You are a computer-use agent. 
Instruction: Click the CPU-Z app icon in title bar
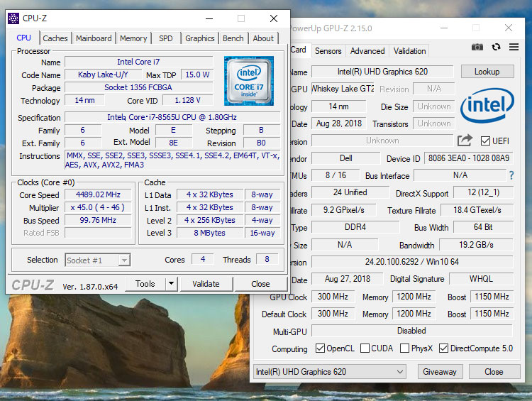[13, 18]
